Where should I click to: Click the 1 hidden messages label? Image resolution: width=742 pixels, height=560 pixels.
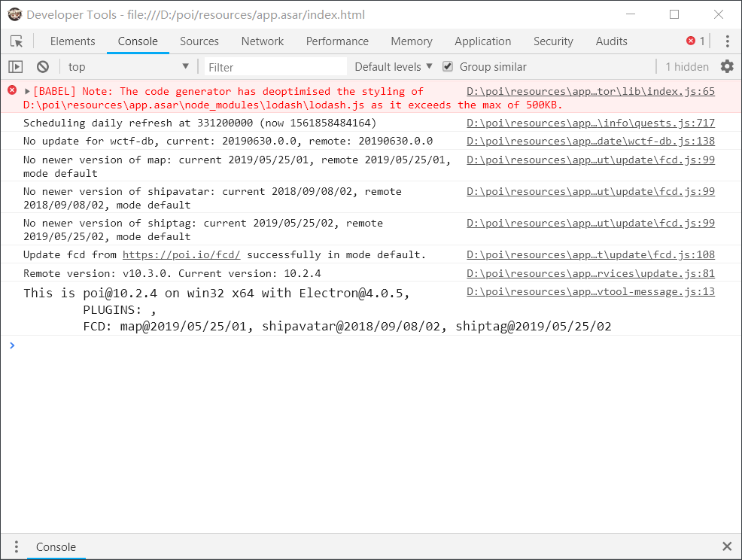pyautogui.click(x=686, y=67)
